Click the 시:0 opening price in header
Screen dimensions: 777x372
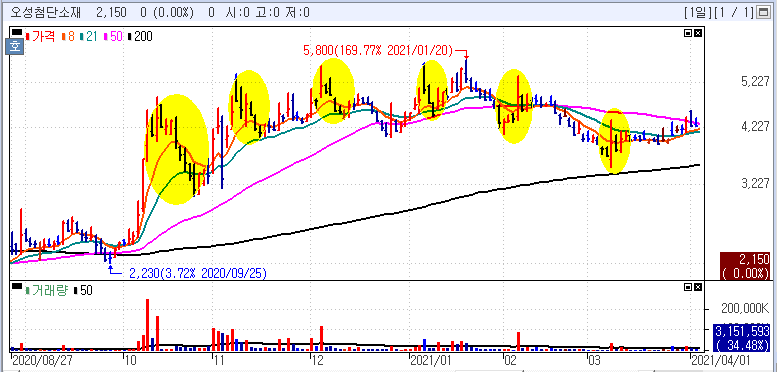pos(238,12)
